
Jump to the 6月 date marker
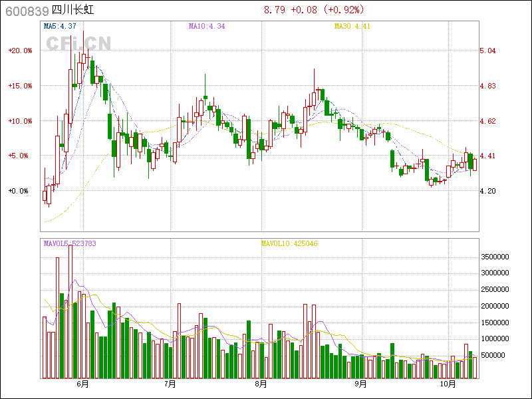(82, 384)
